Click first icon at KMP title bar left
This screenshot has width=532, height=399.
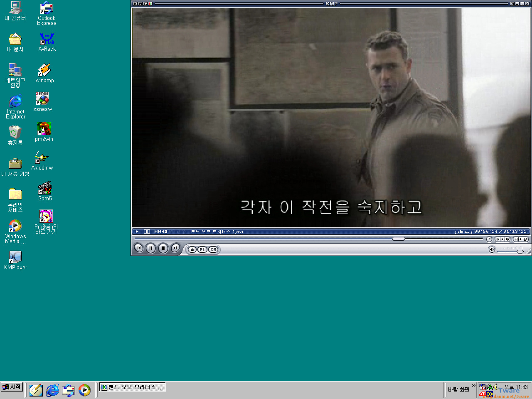[135, 4]
